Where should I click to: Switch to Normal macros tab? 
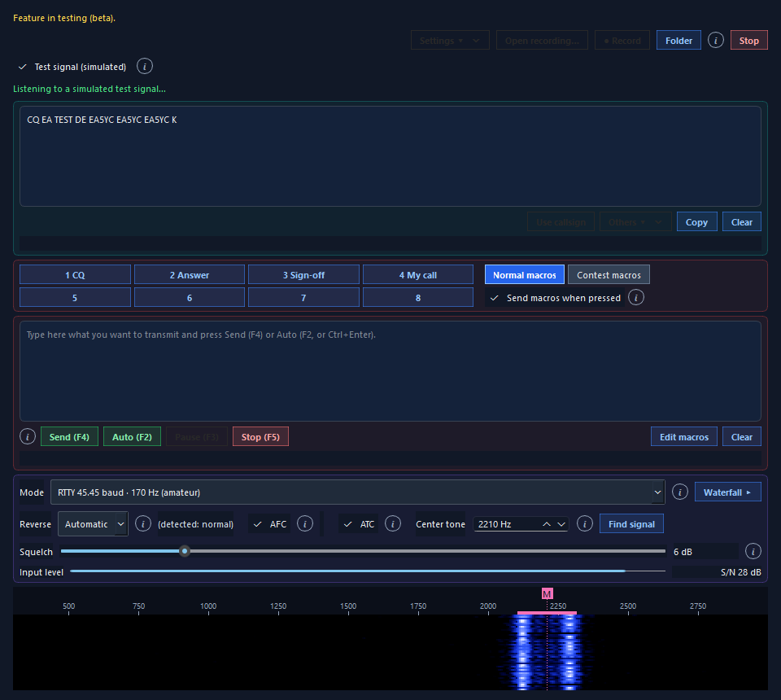(x=525, y=275)
